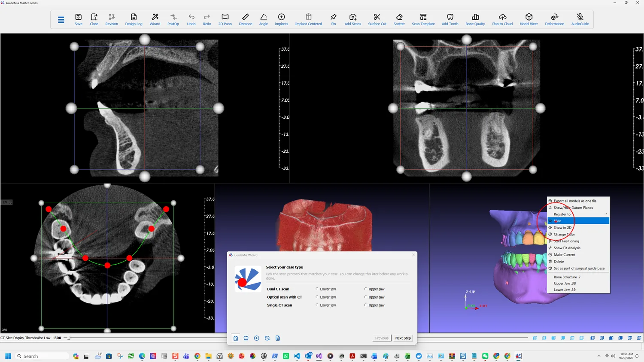Open the Design Log
644x362 pixels.
(x=134, y=19)
